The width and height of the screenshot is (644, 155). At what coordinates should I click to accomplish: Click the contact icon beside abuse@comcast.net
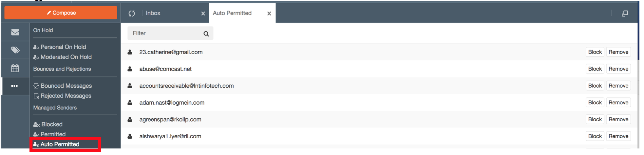[x=130, y=69]
